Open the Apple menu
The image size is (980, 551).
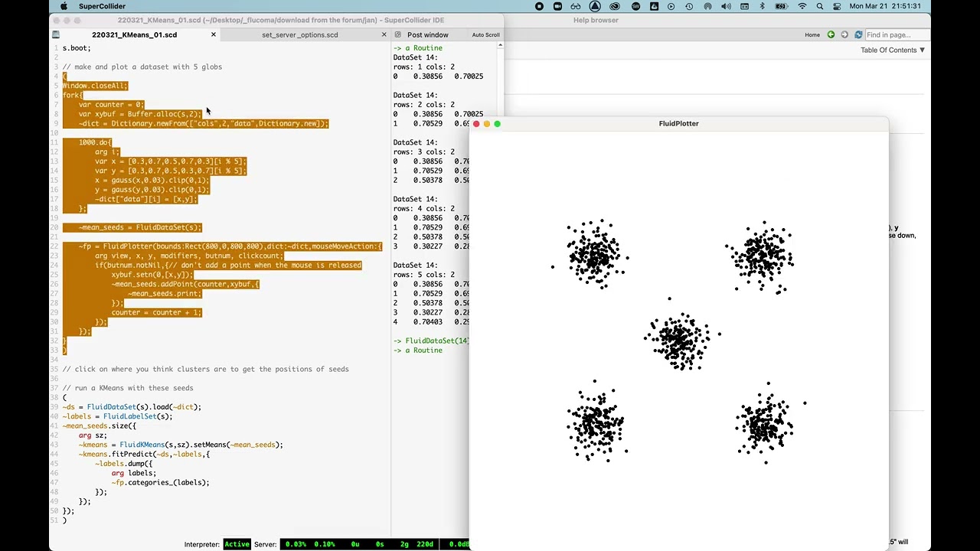click(x=64, y=6)
